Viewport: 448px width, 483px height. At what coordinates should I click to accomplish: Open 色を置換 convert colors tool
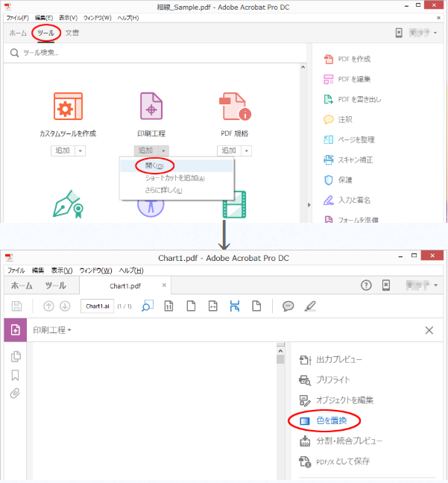[324, 421]
